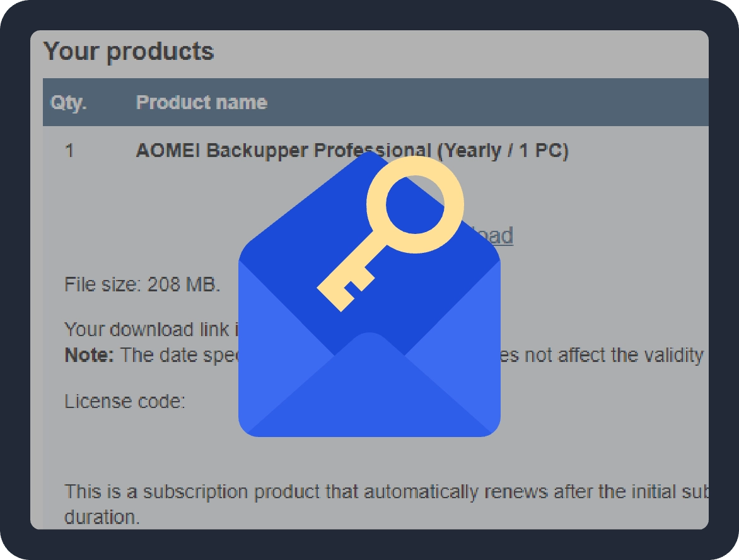
Task: Click the License code: label
Action: tap(125, 402)
